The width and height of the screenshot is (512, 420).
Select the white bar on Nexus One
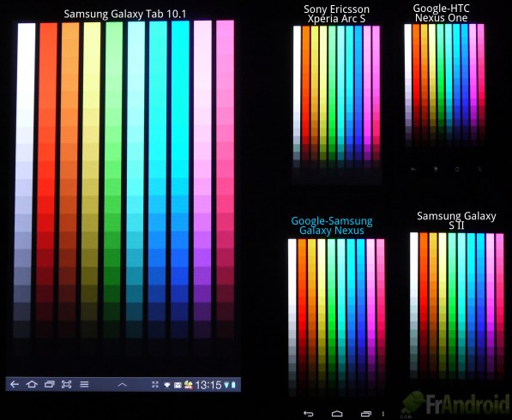click(408, 85)
